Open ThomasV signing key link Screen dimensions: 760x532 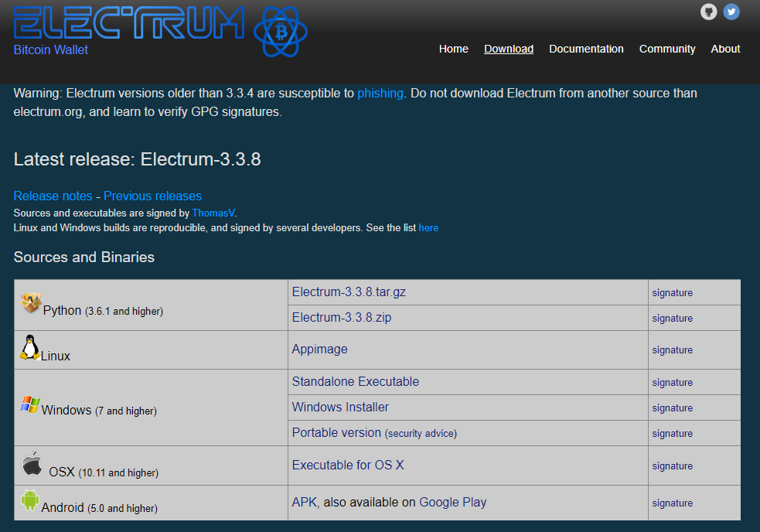pos(213,213)
